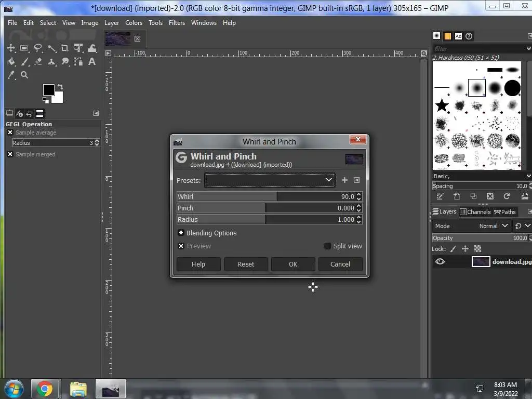Open the Patterns dock tab
Viewport: 532px width, 399px height.
click(447, 36)
